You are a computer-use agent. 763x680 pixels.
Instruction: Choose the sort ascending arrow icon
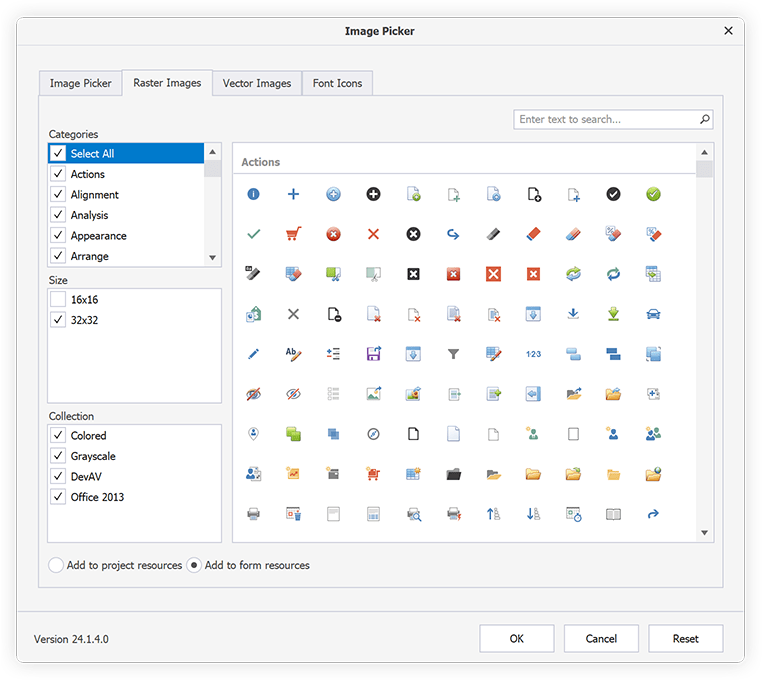pos(493,514)
